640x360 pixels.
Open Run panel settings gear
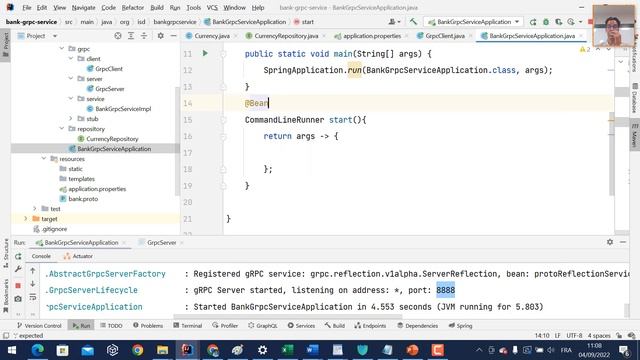pos(610,242)
